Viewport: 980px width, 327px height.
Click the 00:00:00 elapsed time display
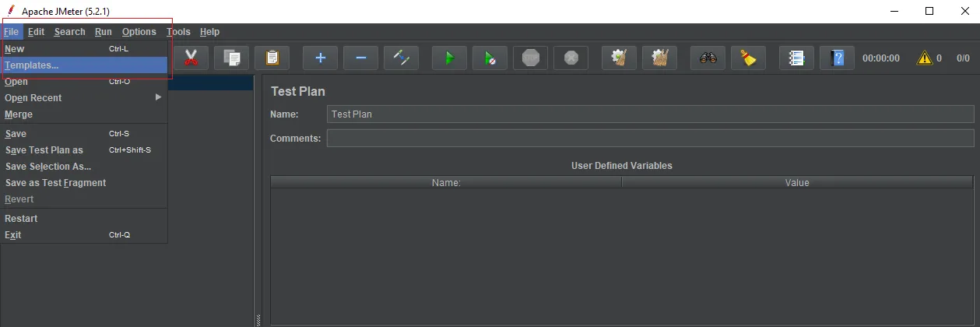[880, 58]
